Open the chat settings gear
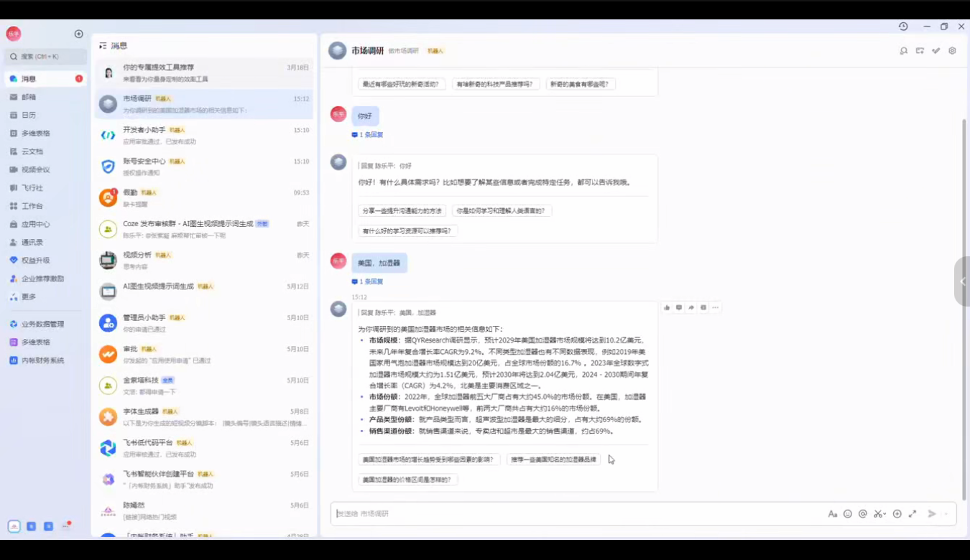This screenshot has height=560, width=970. (x=952, y=50)
